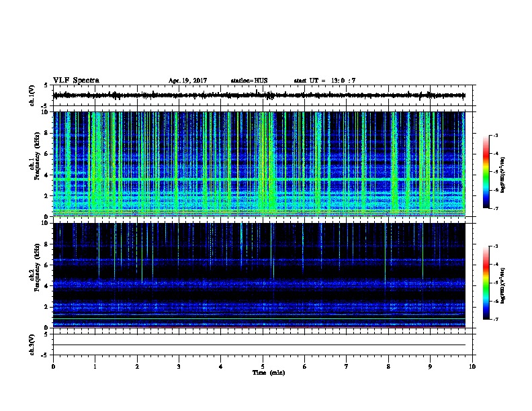Click the ch.1 waveform trace
Image resolution: width=532 pixels, height=411 pixels.
259,95
